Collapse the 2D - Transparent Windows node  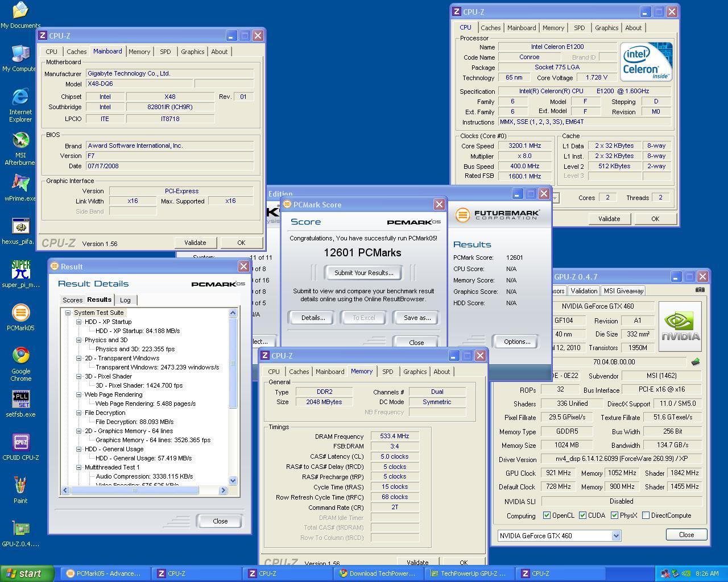[x=78, y=358]
